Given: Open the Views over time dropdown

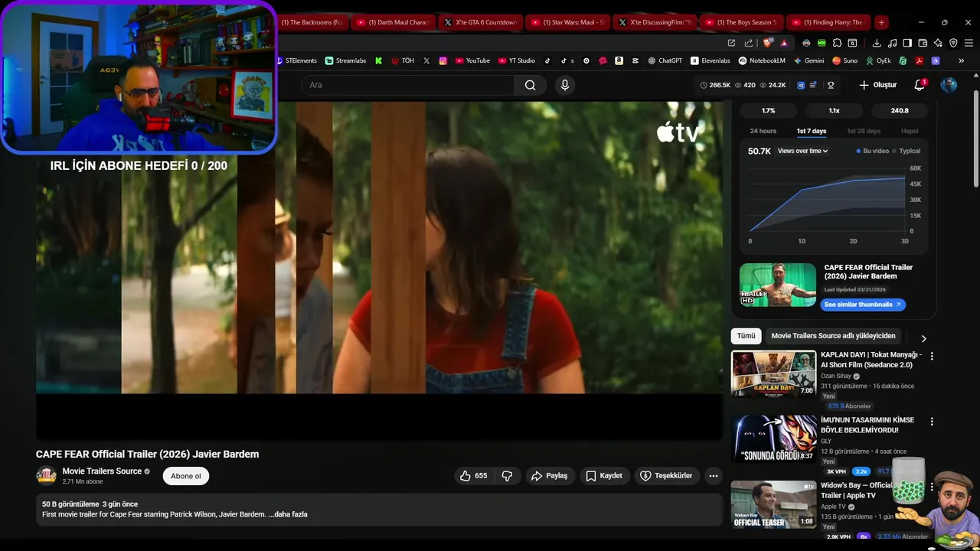Looking at the screenshot, I should point(802,152).
